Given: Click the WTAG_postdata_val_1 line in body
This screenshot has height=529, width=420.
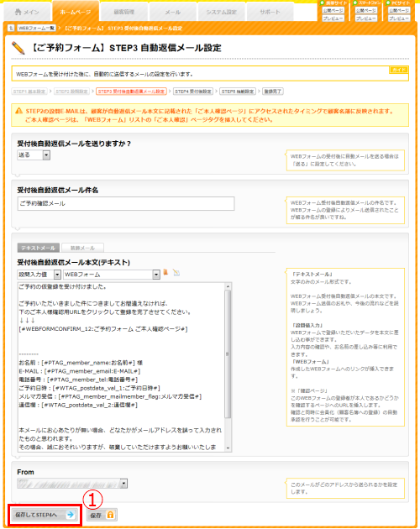Looking at the screenshot, I should 89,388.
